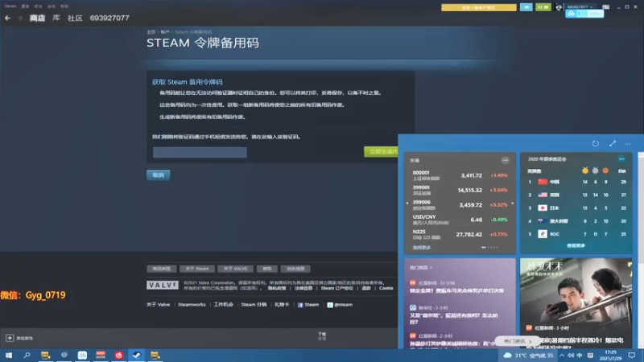Go to the previous market page arrow
The height and width of the screenshot is (362, 644).
[x=407, y=204]
